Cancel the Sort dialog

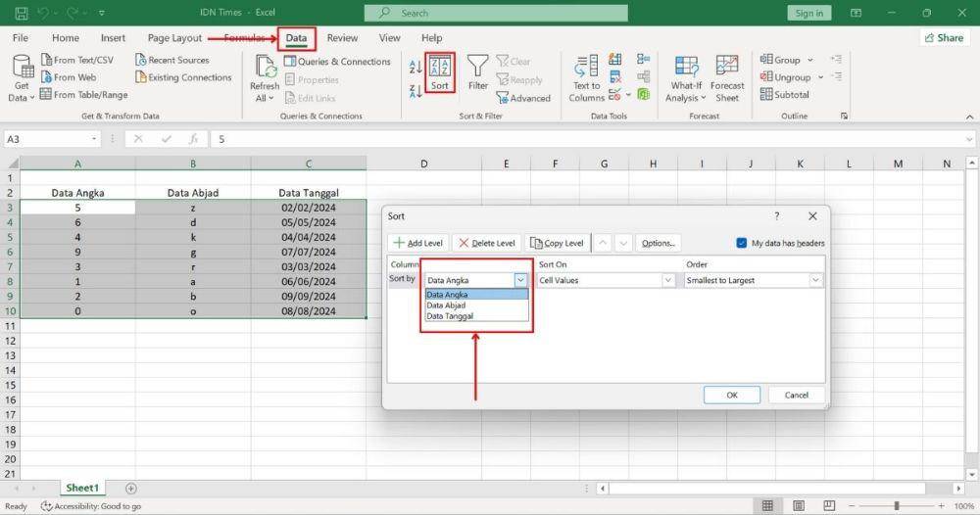click(796, 396)
